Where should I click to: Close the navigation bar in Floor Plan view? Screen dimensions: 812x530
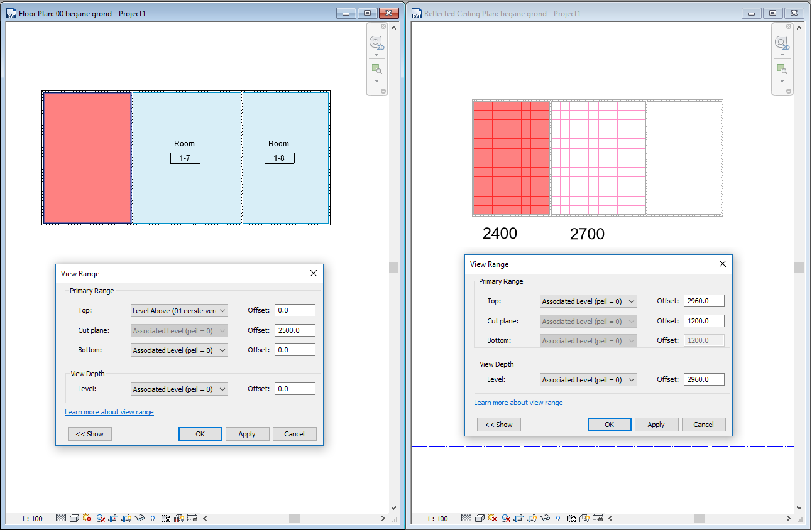[383, 27]
